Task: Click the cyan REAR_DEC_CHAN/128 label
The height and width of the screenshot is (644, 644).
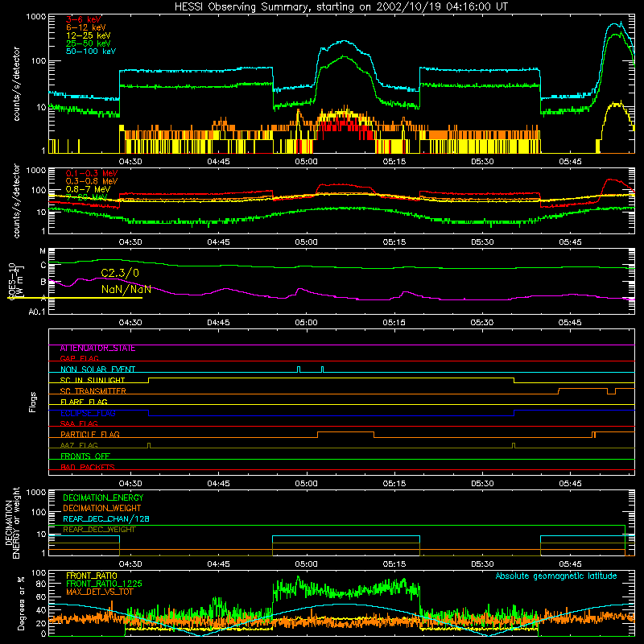Action: pos(106,518)
